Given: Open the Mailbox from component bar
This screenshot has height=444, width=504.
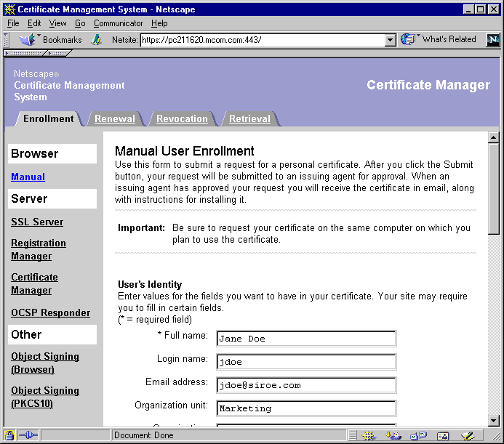Looking at the screenshot, I should point(393,436).
